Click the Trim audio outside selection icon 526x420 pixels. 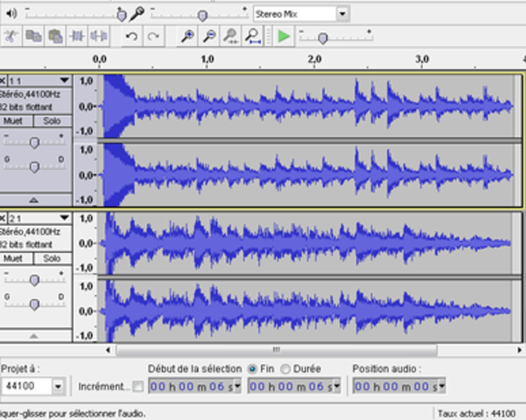point(77,36)
